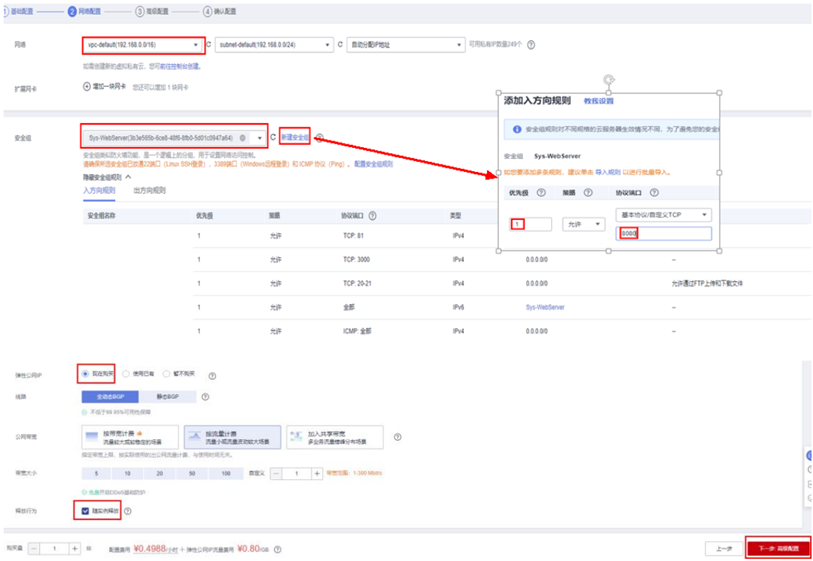This screenshot has height=561, width=813.
Task: Open 允许 policy dropdown in rule dialog
Action: click(x=584, y=224)
